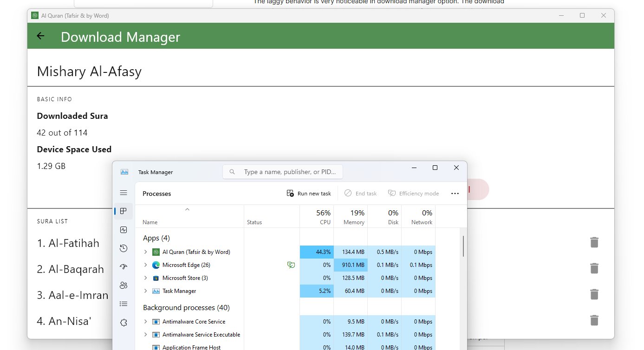The height and width of the screenshot is (350, 644).
Task: Expand Antimalware Service Executable group
Action: pos(145,335)
